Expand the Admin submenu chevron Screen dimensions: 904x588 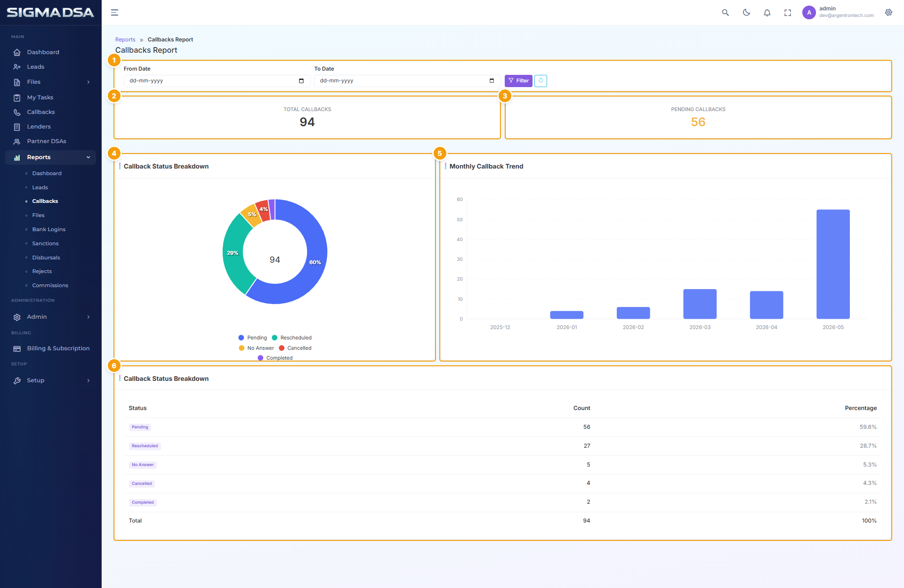(89, 317)
